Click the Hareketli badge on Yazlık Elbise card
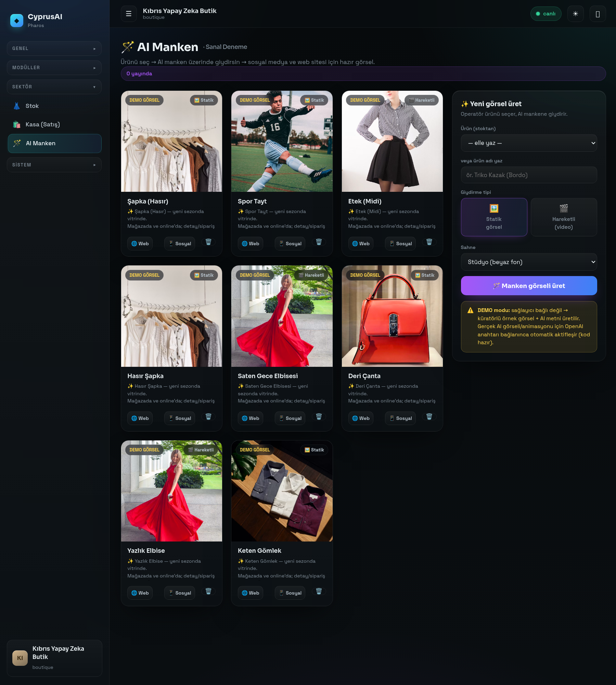Image resolution: width=616 pixels, height=685 pixels. click(x=201, y=450)
